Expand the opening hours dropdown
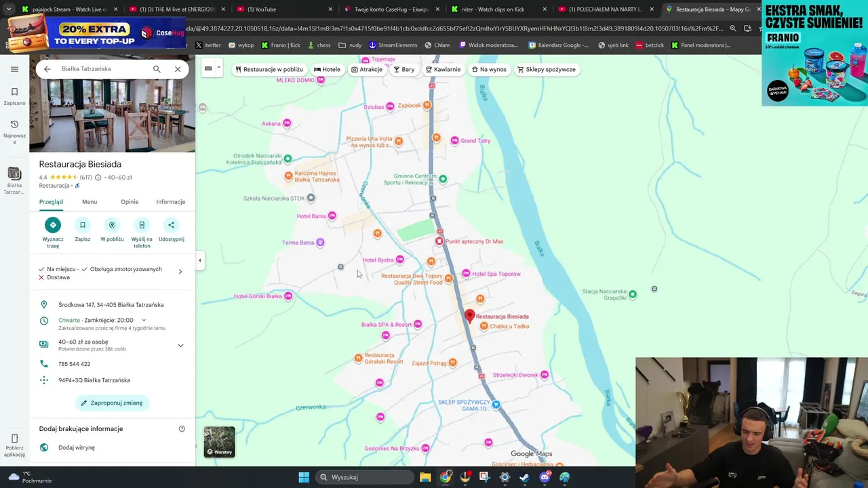Viewport: 868px width, 488px height. 144,320
